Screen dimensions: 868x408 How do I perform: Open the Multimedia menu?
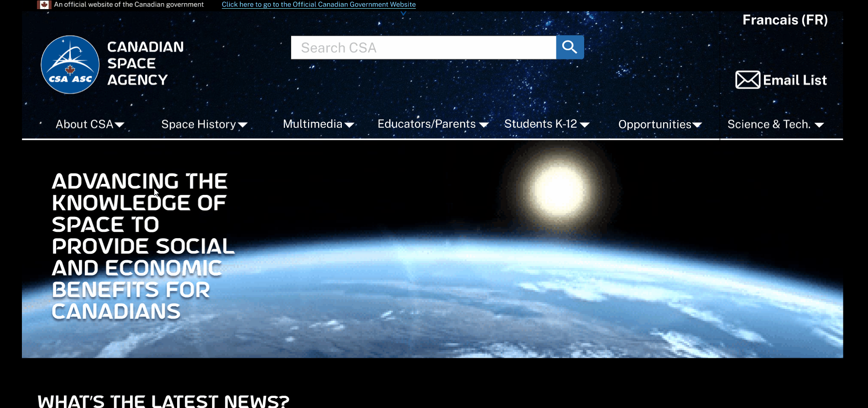[319, 124]
